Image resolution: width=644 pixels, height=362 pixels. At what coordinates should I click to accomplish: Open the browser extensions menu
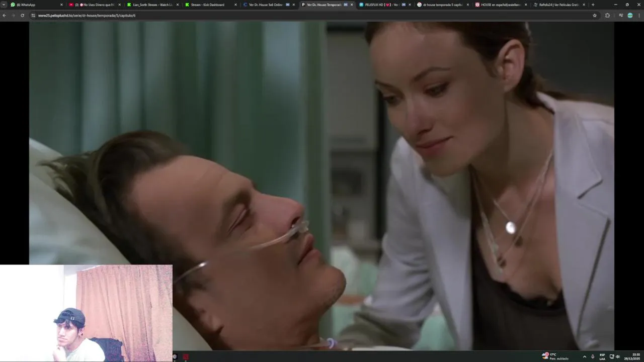point(607,16)
